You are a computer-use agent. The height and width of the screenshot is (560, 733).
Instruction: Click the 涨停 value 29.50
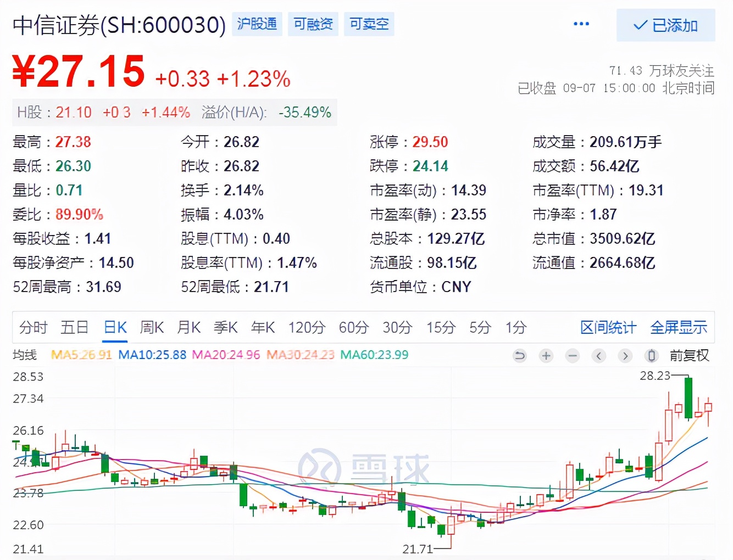point(430,142)
